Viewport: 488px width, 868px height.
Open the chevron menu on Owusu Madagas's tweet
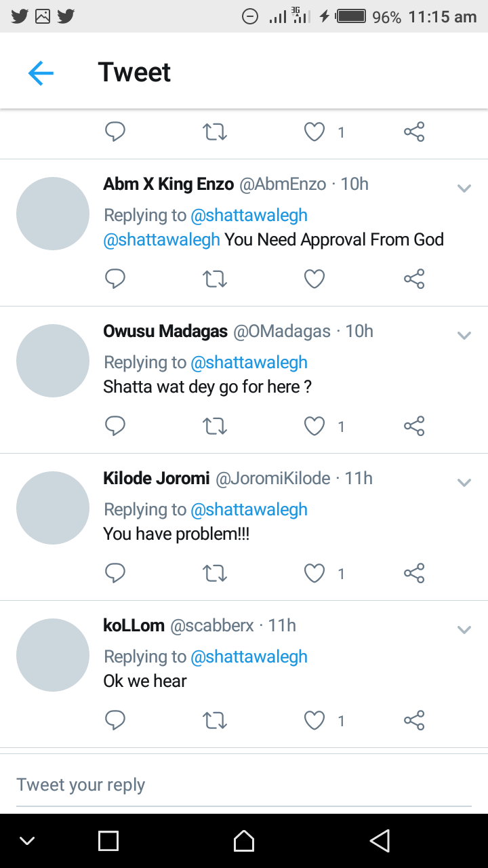click(x=464, y=336)
